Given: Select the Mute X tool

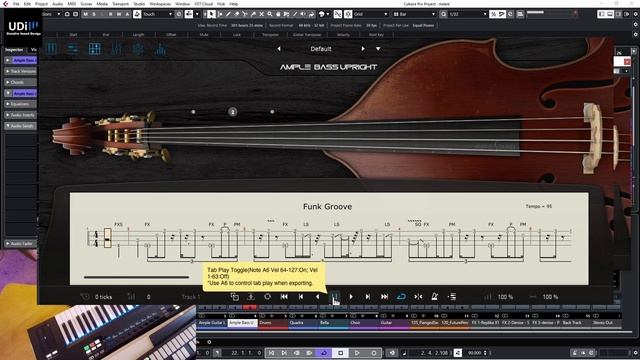Looking at the screenshot, I should point(262,14).
